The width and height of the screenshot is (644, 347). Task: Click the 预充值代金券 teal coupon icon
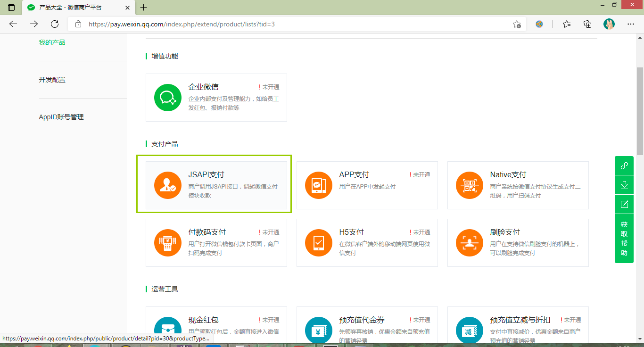319,330
